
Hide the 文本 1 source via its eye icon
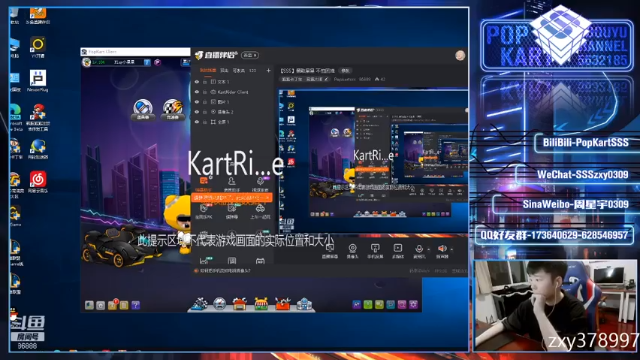click(197, 82)
